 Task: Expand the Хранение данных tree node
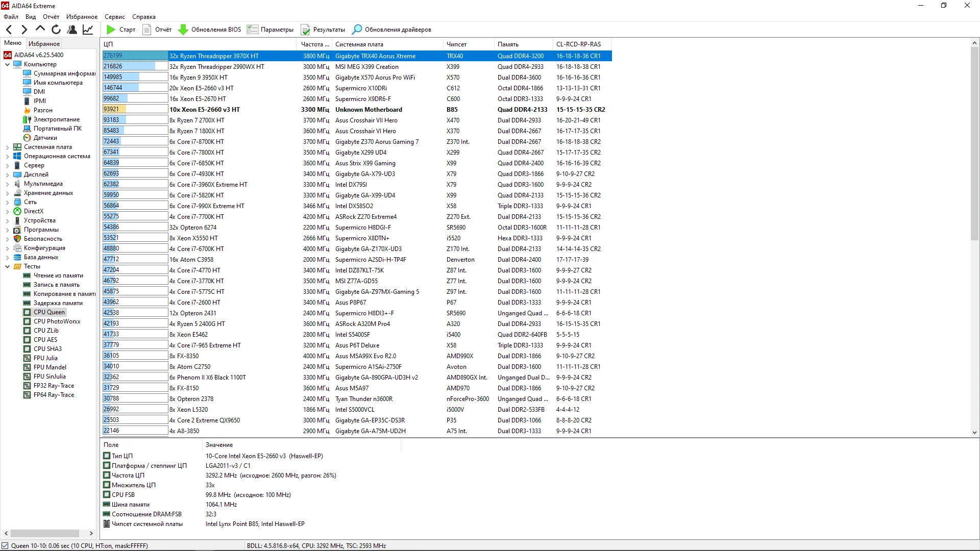click(8, 193)
